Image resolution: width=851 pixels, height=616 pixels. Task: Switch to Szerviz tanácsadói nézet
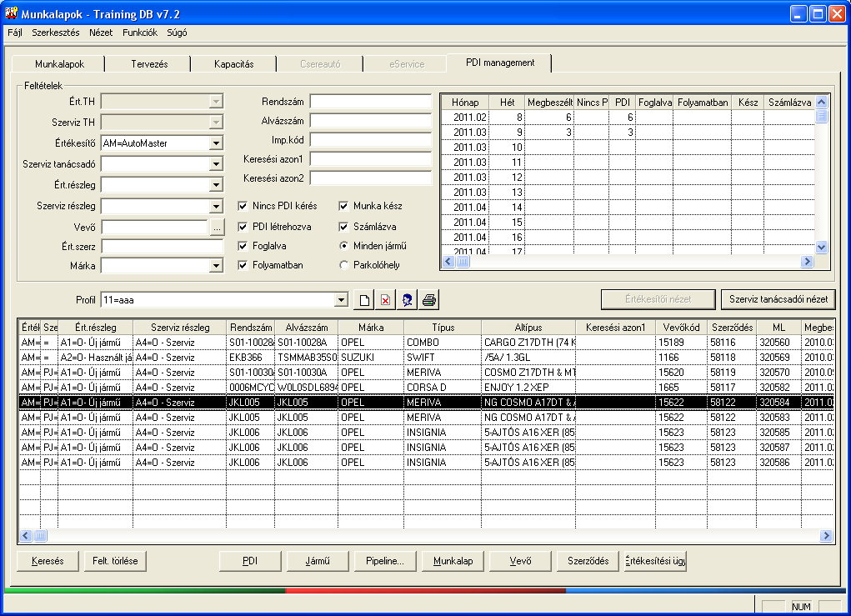coord(778,299)
